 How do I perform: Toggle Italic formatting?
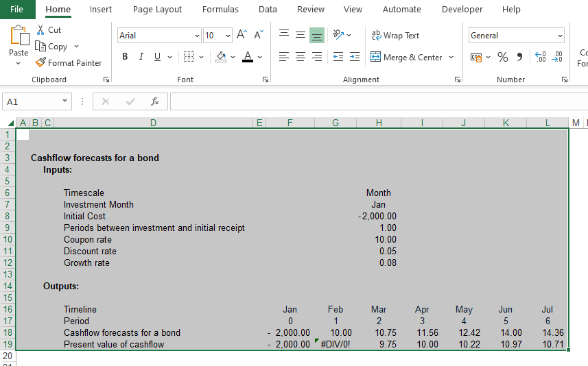(141, 57)
